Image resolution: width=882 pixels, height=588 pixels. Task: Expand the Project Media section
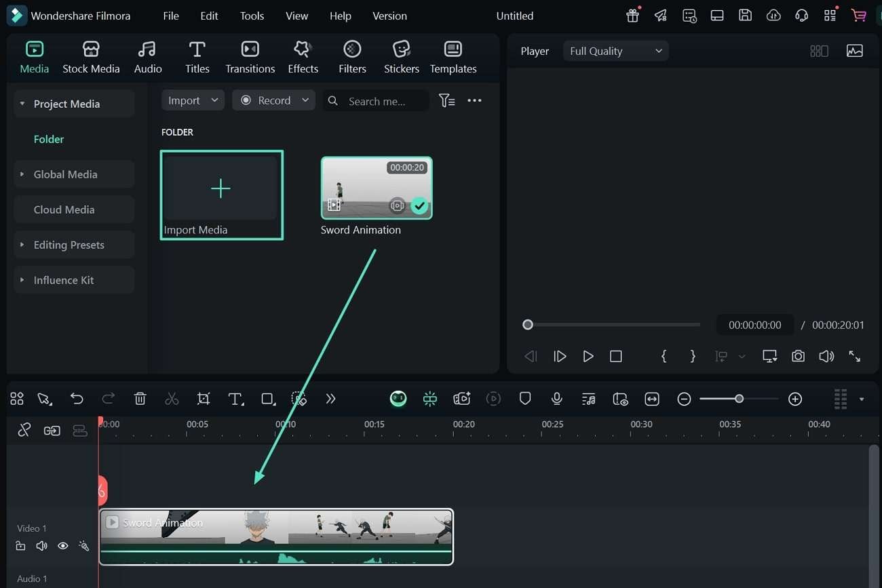point(74,104)
